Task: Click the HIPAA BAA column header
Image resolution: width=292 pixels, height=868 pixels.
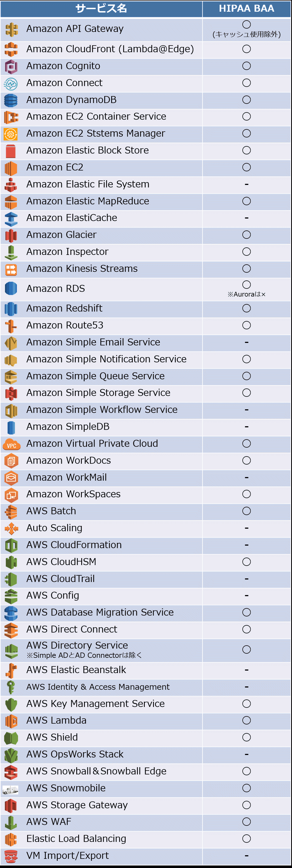Action: coord(247,8)
